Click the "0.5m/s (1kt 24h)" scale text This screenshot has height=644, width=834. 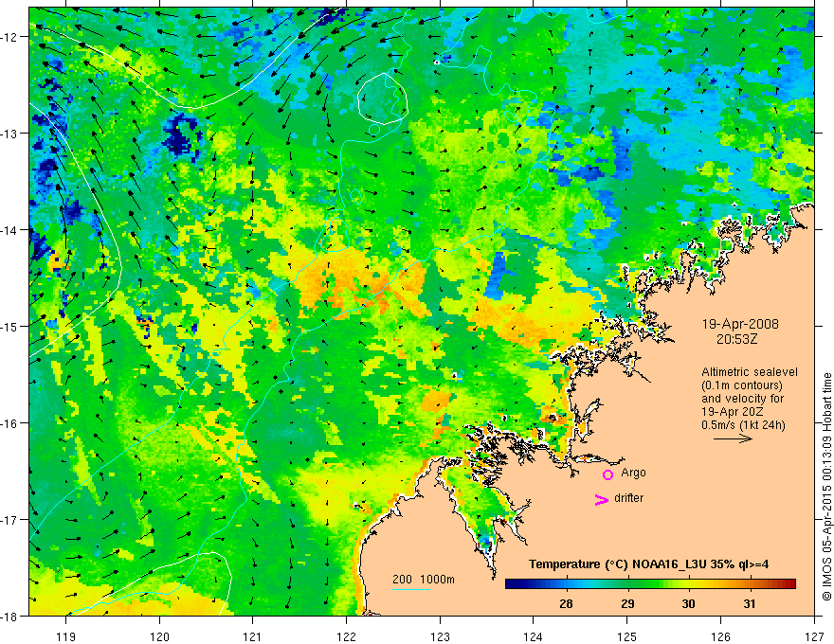click(x=744, y=424)
